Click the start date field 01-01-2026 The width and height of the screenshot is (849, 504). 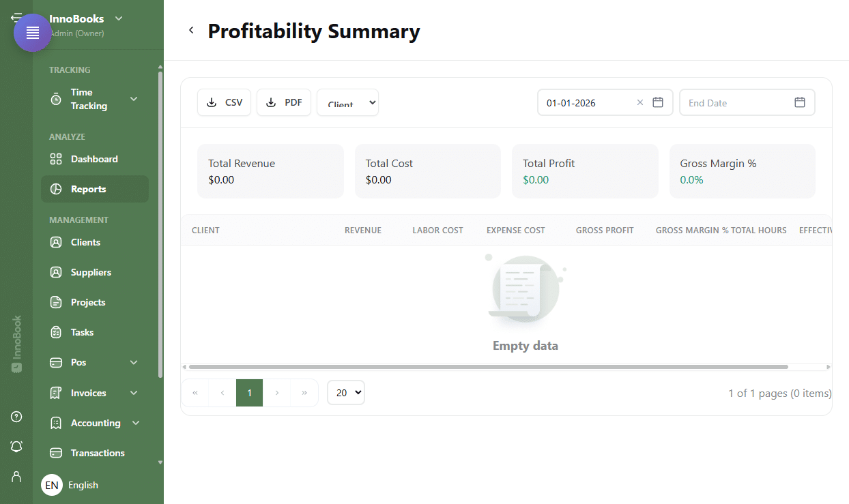point(605,102)
